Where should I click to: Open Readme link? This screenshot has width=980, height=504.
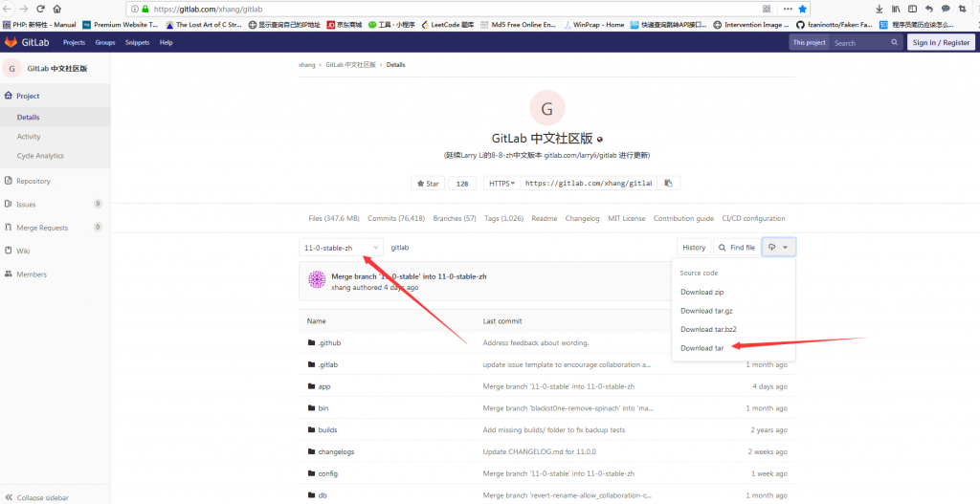545,219
